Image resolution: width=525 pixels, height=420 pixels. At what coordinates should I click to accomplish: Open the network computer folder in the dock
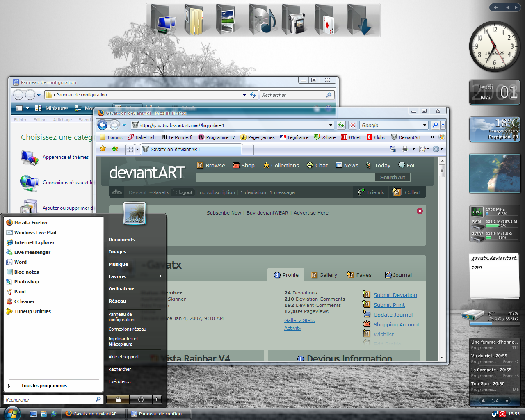(163, 19)
